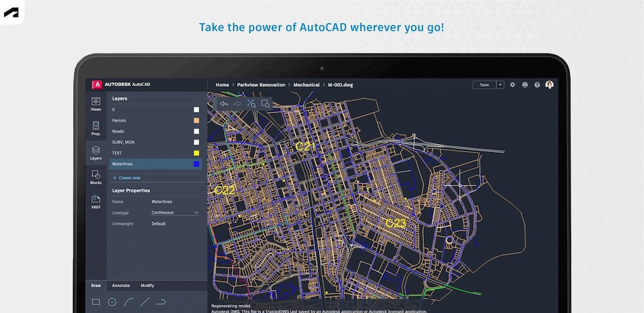The width and height of the screenshot is (644, 313).
Task: Click the zoom window icon
Action: point(265,104)
